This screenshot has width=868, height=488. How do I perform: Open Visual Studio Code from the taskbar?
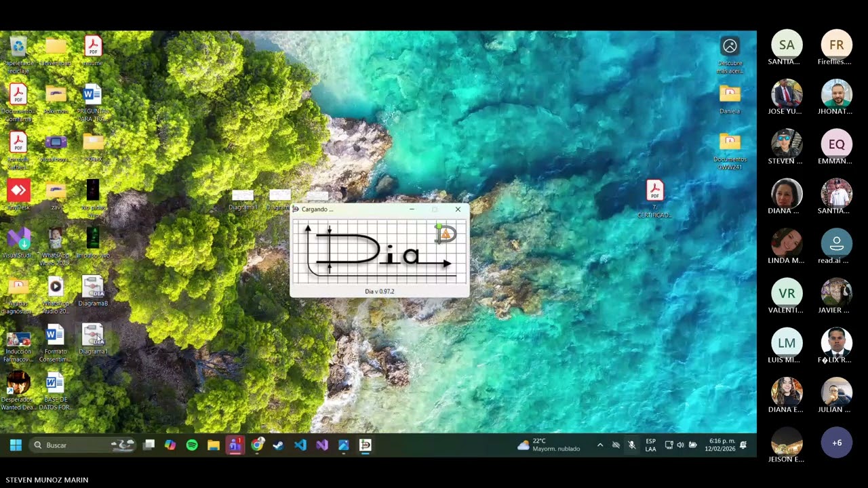tap(300, 445)
